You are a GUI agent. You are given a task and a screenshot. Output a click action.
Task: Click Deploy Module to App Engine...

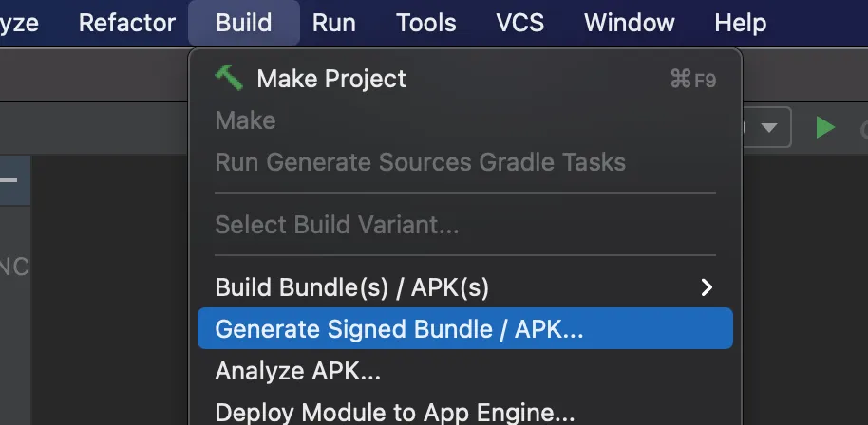tap(395, 413)
